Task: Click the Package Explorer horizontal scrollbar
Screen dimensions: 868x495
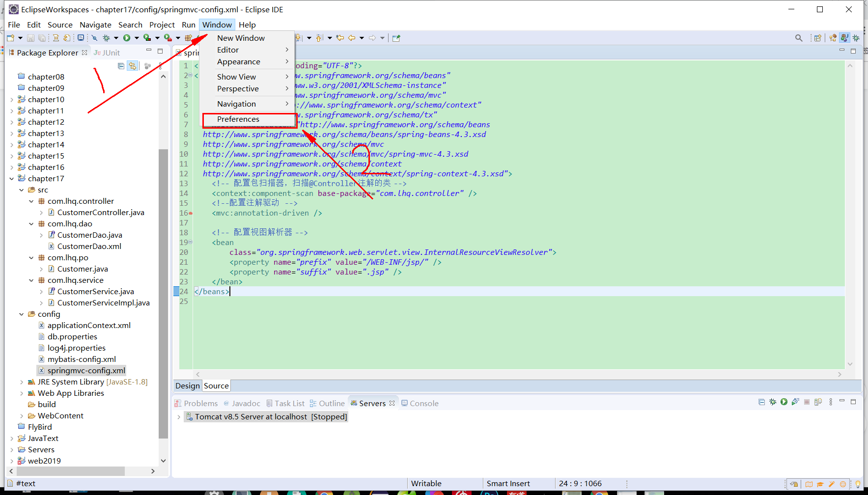Action: coord(71,471)
